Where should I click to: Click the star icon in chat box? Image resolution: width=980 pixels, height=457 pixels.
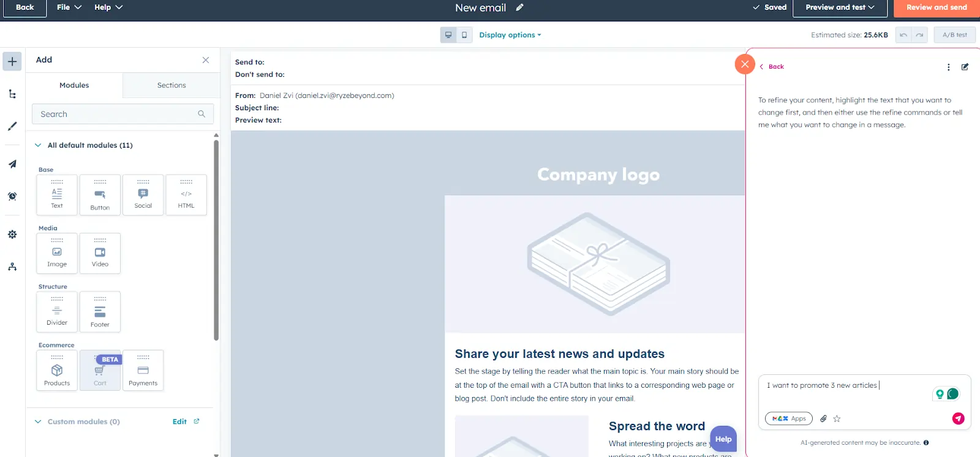pos(837,419)
